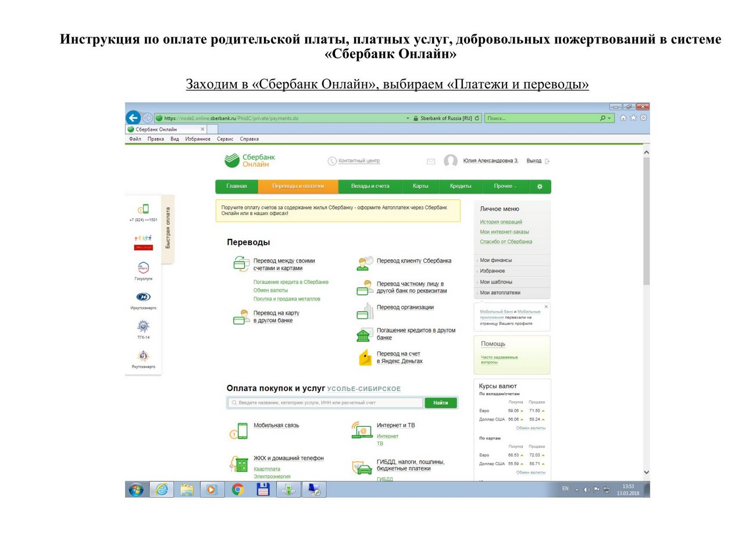Viewport: 756px width, 535px height.
Task: Click the refresh icon in address bar
Action: pyautogui.click(x=477, y=118)
